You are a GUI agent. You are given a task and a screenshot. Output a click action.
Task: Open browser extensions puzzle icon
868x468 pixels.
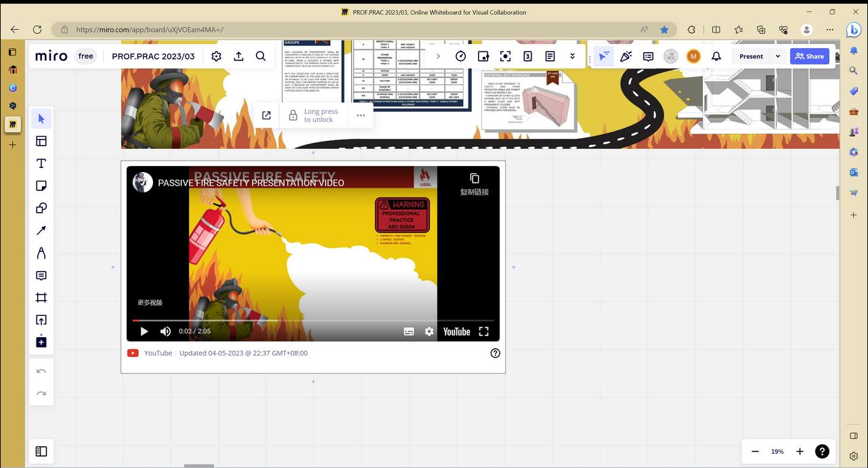(691, 30)
